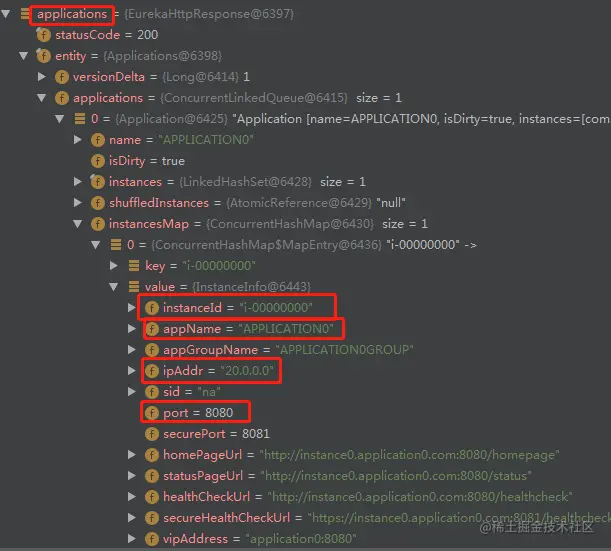
Task: Expand the healthCheckUrl field arrow
Action: pos(132,496)
